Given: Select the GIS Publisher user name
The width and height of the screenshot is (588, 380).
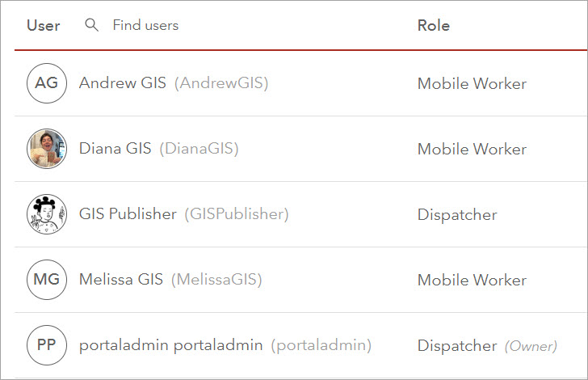Looking at the screenshot, I should click(128, 214).
